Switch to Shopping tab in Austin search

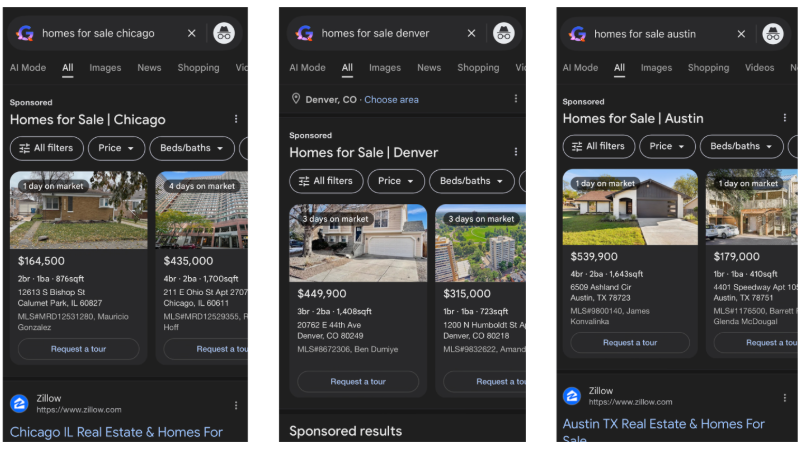pyautogui.click(x=708, y=68)
